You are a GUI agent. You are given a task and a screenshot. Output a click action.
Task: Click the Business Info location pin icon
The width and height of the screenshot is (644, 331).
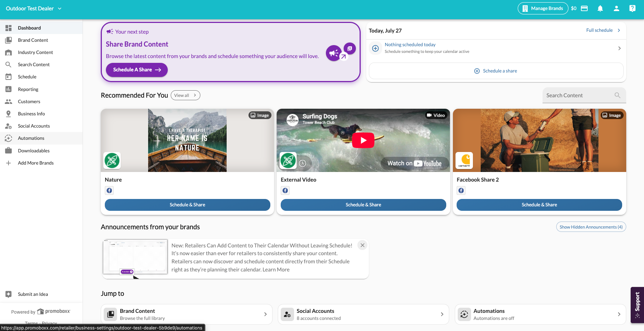click(9, 114)
